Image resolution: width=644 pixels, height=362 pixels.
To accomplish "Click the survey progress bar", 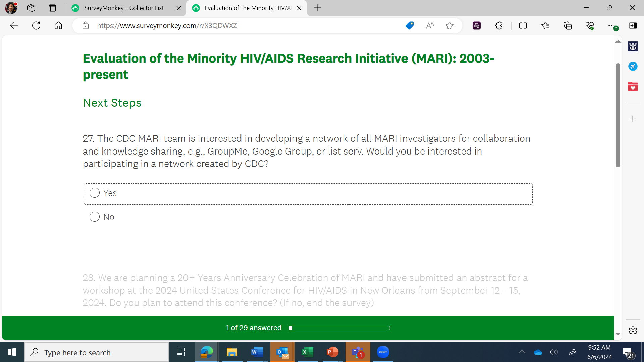I will coord(339,328).
